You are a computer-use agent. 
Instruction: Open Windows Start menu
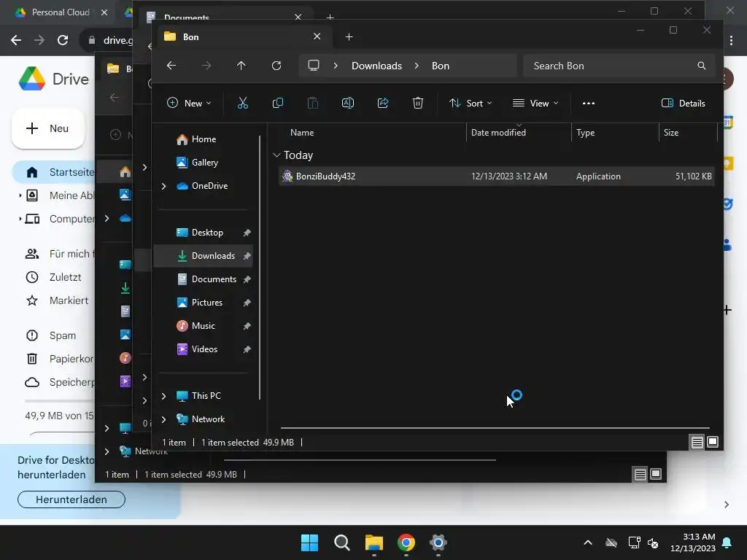(x=309, y=542)
